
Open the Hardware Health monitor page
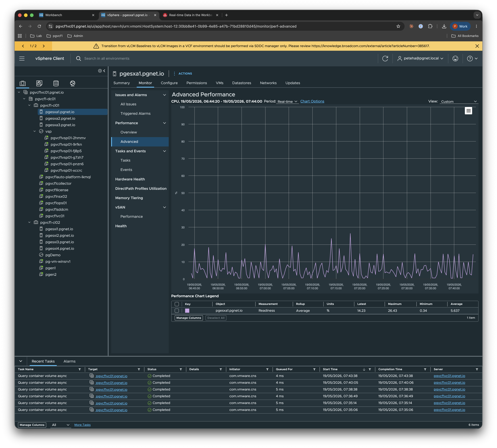click(x=130, y=179)
